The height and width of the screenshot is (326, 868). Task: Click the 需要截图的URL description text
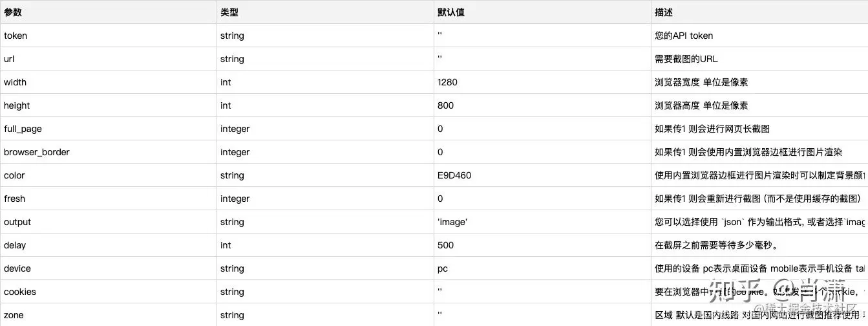686,59
